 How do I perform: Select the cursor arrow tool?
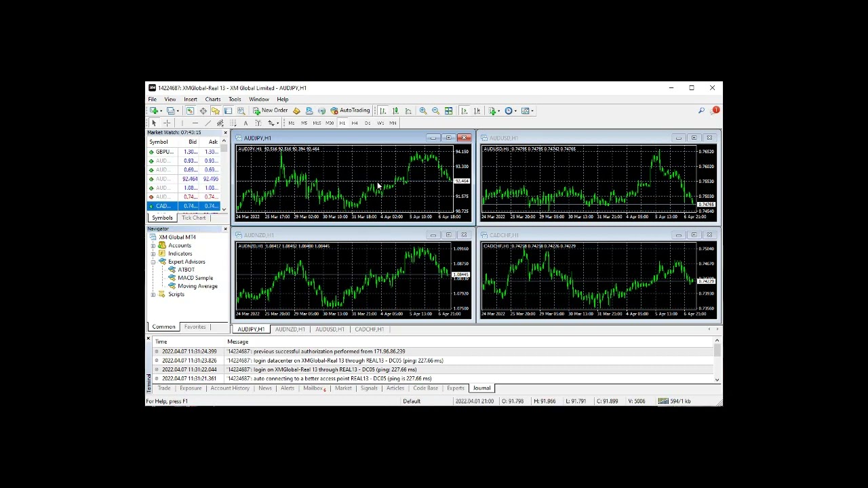pyautogui.click(x=154, y=123)
